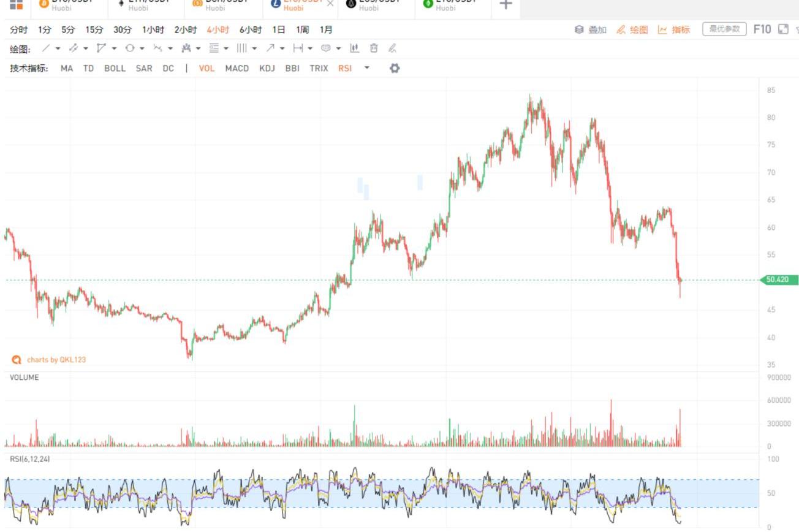This screenshot has width=799, height=532.
Task: Add a new chart tab with plus
Action: (506, 5)
